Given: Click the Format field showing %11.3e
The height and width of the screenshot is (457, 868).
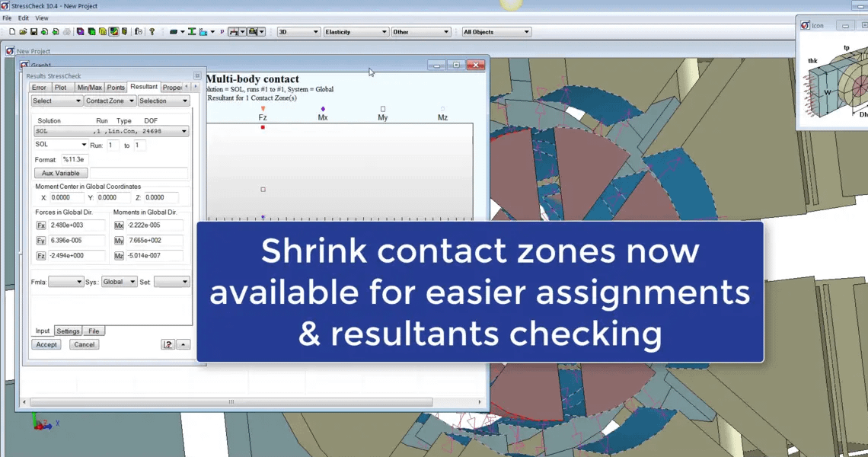Looking at the screenshot, I should click(74, 159).
